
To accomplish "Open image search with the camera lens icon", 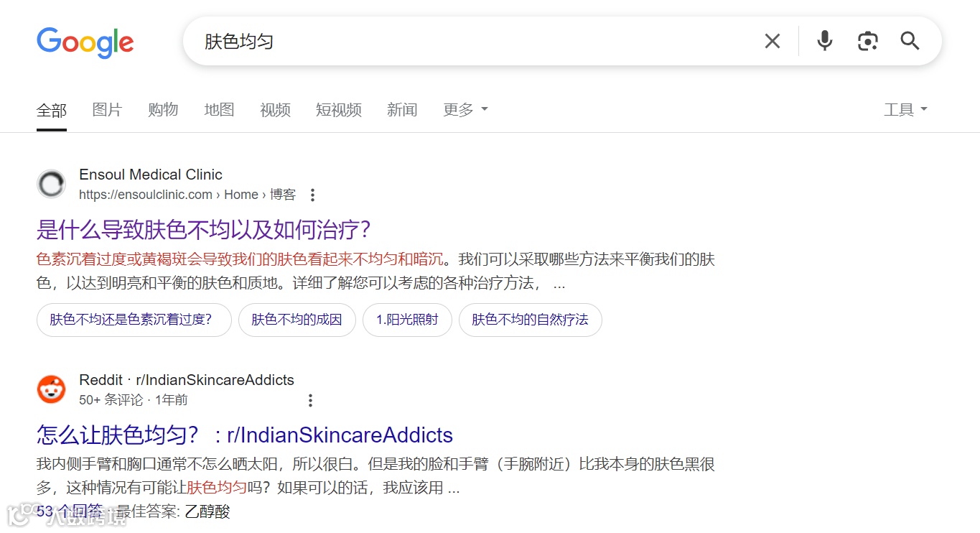I will (867, 42).
